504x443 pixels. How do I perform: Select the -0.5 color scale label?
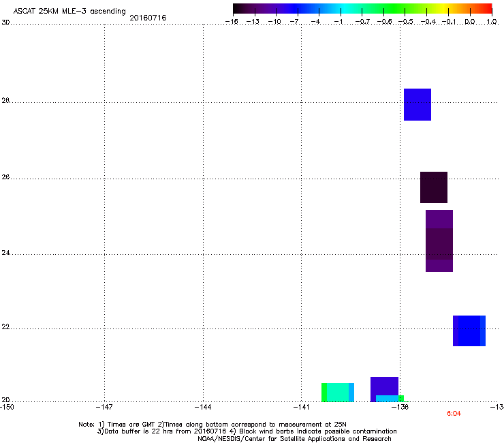click(x=406, y=22)
